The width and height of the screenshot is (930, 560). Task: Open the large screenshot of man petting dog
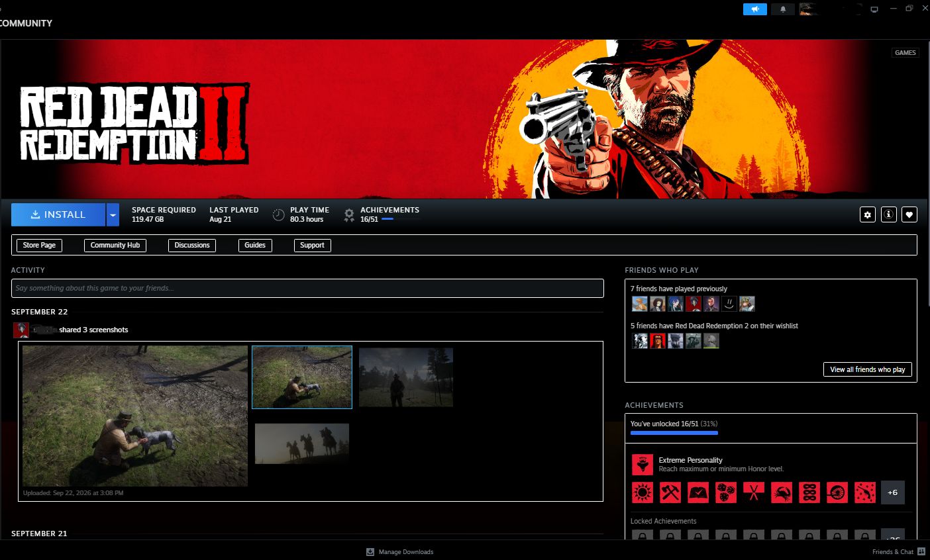pyautogui.click(x=135, y=416)
